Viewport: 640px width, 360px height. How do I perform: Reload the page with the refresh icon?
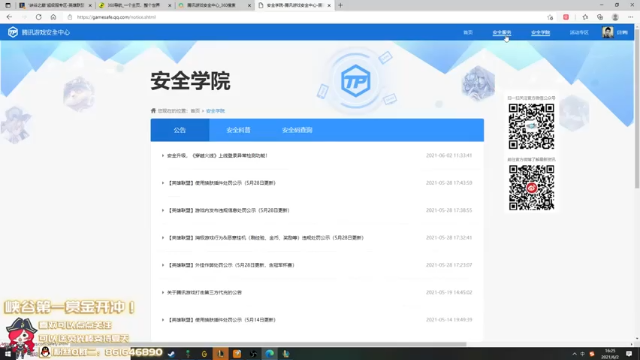pos(38,17)
